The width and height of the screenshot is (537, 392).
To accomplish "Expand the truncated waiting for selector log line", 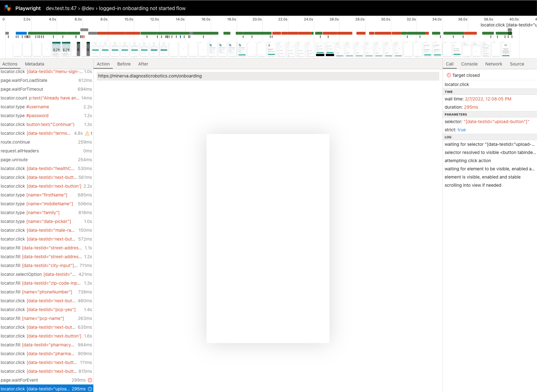I will [x=489, y=144].
